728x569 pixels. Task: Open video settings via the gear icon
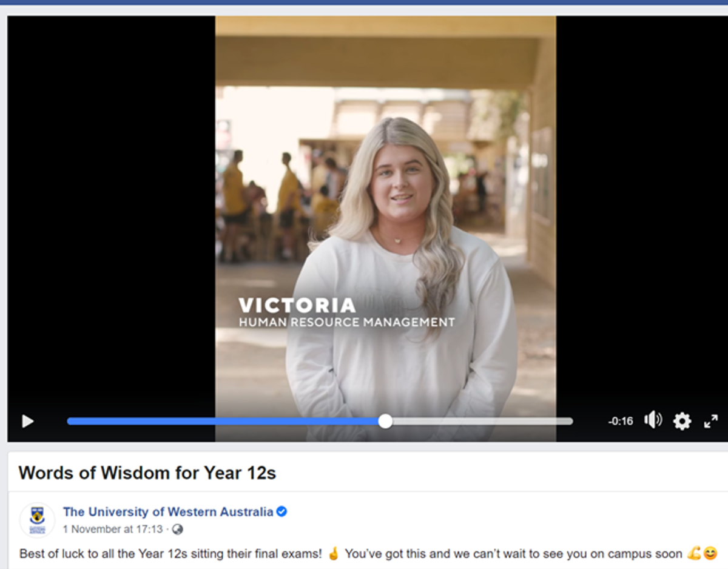pyautogui.click(x=682, y=421)
